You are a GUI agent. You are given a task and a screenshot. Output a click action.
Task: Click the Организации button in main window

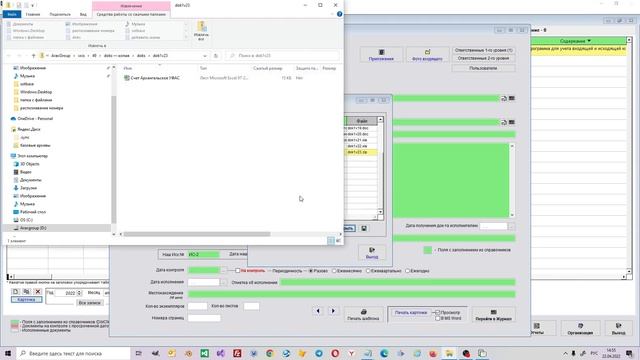(580, 329)
